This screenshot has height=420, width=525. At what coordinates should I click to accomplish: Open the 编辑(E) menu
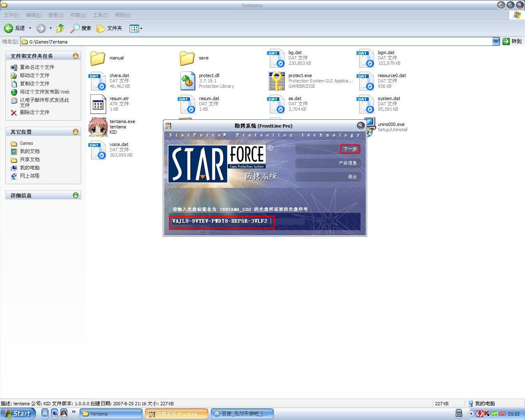(x=34, y=15)
